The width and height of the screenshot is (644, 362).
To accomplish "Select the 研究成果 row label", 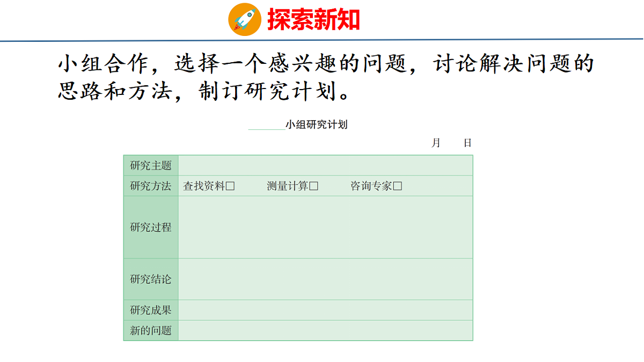I will coord(151,310).
